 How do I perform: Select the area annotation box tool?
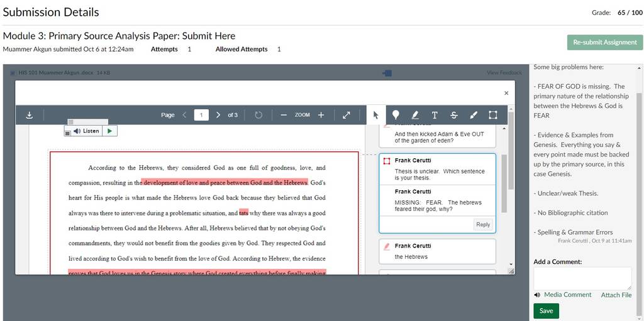point(493,115)
